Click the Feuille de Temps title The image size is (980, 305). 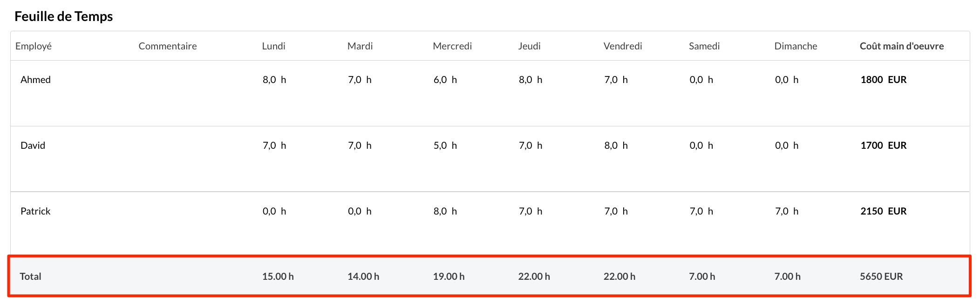[x=64, y=16]
